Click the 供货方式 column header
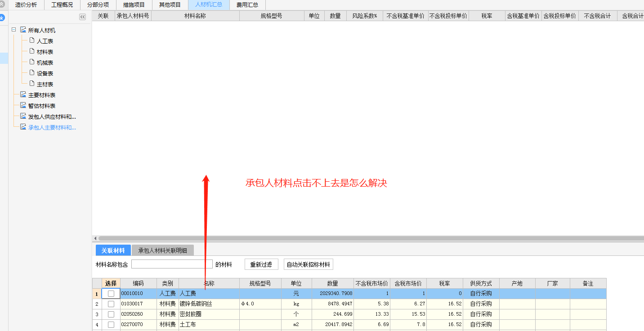644x331 pixels. point(481,283)
